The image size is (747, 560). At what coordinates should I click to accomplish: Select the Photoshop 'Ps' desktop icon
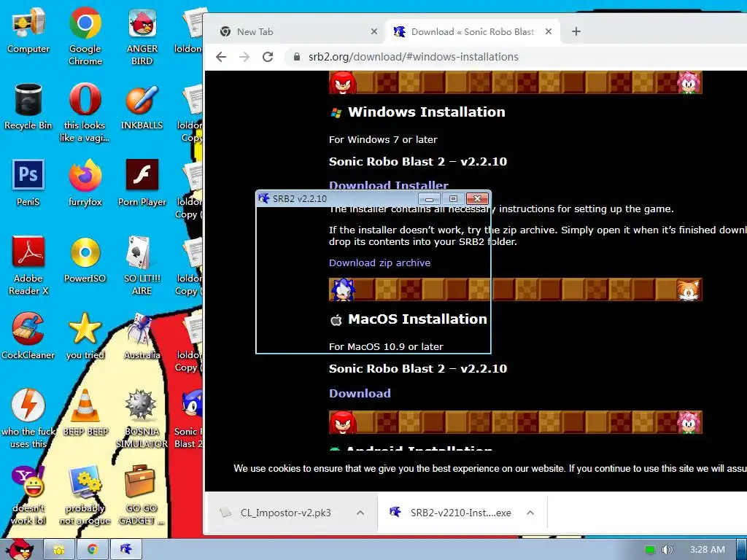pyautogui.click(x=28, y=183)
